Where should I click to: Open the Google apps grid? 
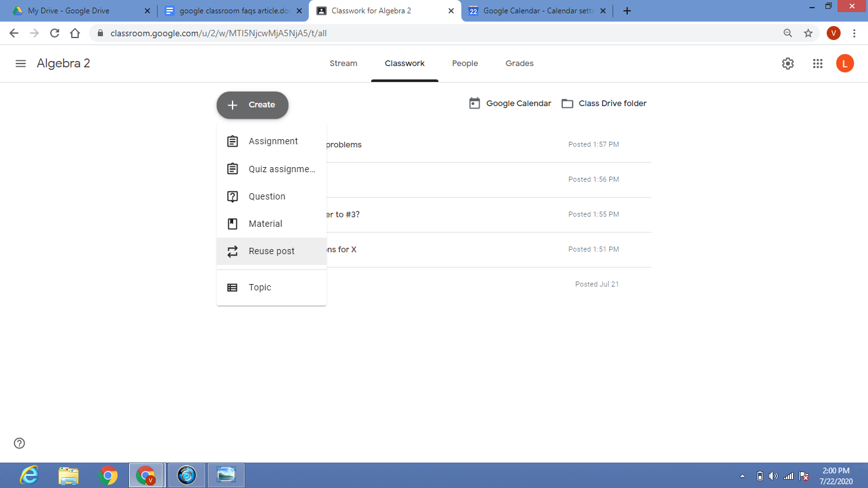pyautogui.click(x=818, y=64)
